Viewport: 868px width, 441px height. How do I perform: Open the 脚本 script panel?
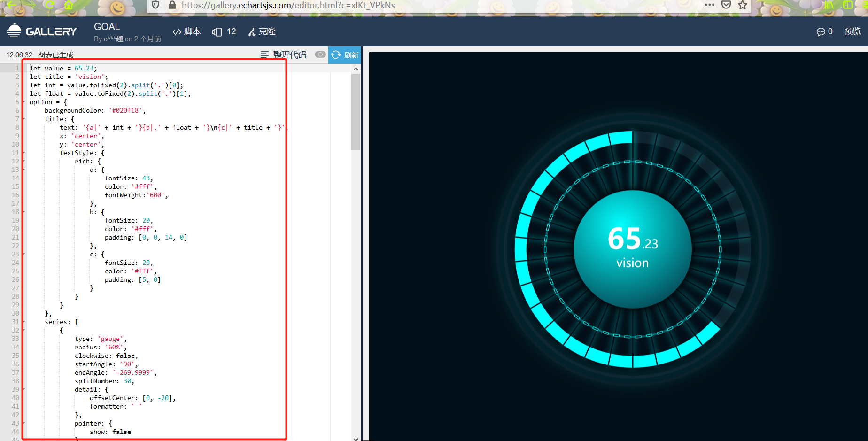point(186,31)
